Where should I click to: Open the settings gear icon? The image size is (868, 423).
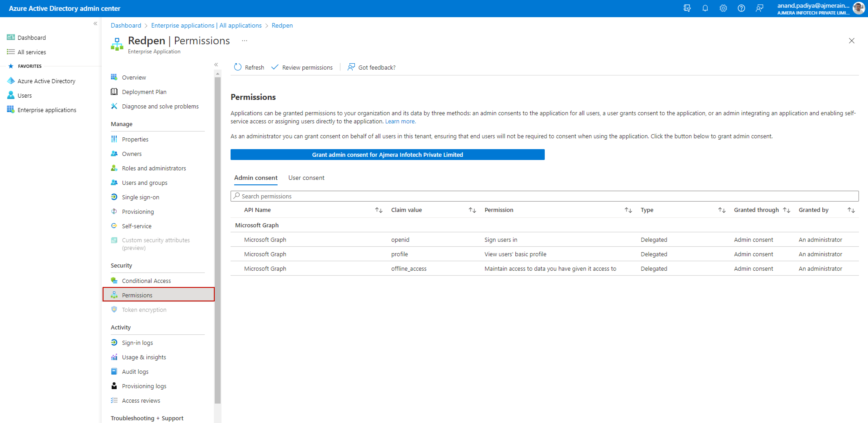tap(723, 8)
